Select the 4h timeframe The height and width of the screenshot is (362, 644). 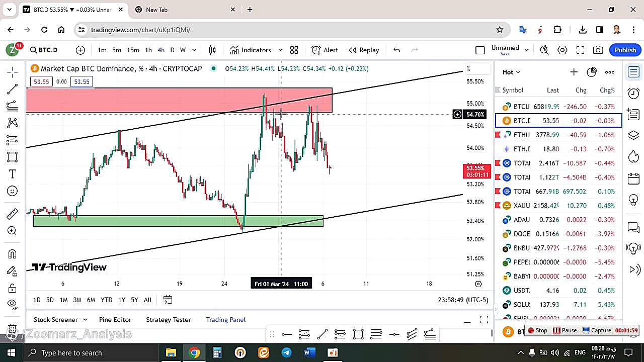pos(161,50)
